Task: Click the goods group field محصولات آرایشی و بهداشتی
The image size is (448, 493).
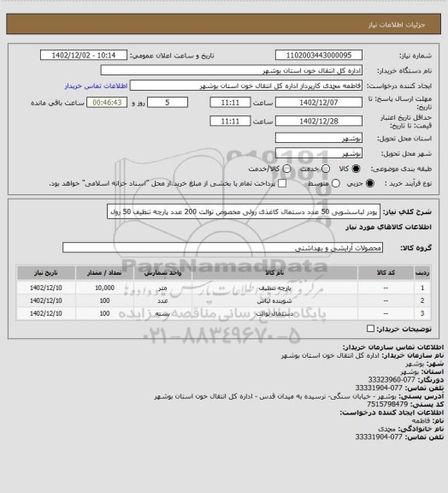Action: point(222,247)
